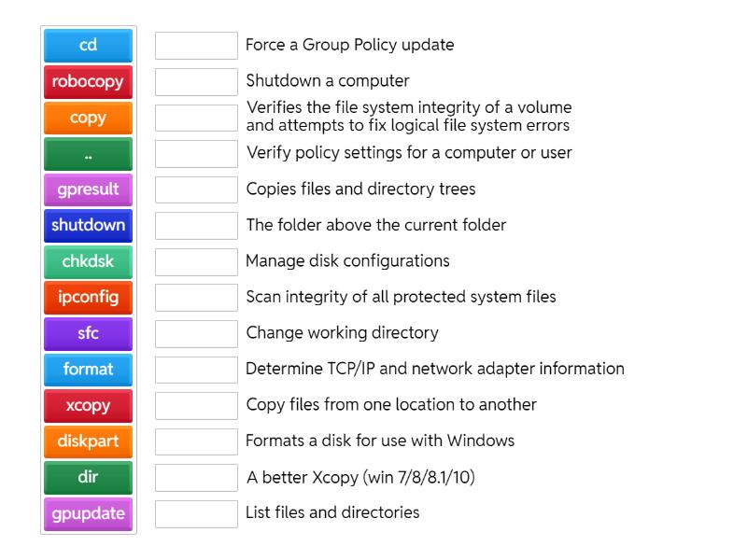Choose the teal 'chkdsk' tile
The width and height of the screenshot is (747, 560).
88,261
